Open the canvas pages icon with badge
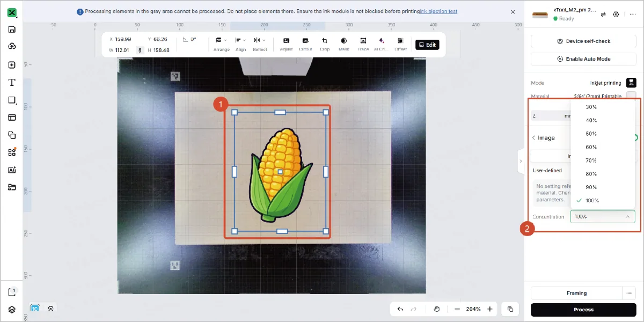The image size is (644, 322). point(12,292)
